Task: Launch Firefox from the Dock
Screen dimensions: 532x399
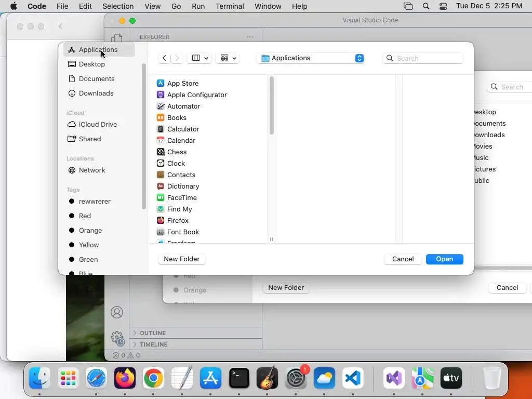Action: tap(125, 378)
